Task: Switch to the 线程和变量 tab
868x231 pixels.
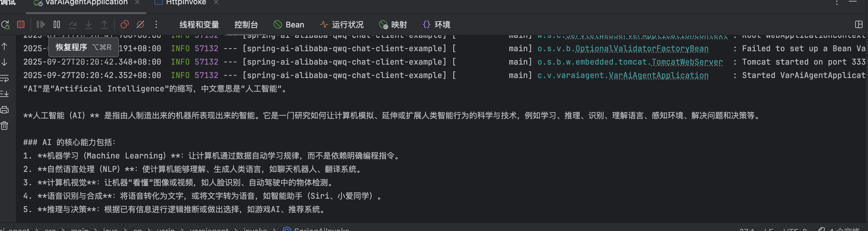Action: [x=199, y=25]
